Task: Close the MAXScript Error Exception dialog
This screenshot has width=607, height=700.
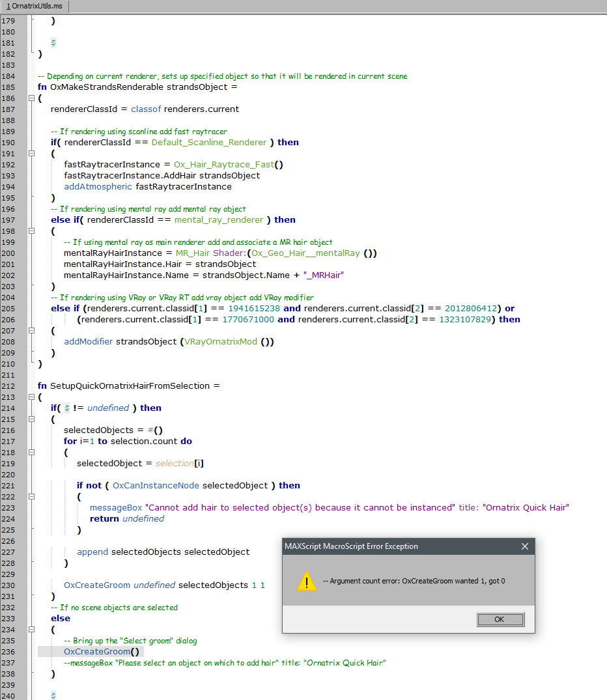Action: 524,546
